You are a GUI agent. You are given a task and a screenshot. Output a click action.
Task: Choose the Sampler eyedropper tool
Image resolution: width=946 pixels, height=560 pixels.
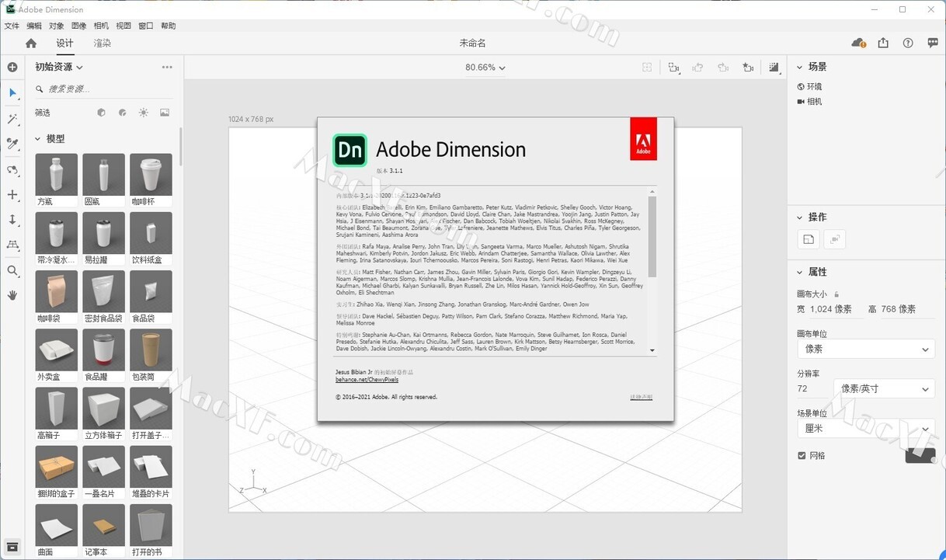pyautogui.click(x=12, y=144)
